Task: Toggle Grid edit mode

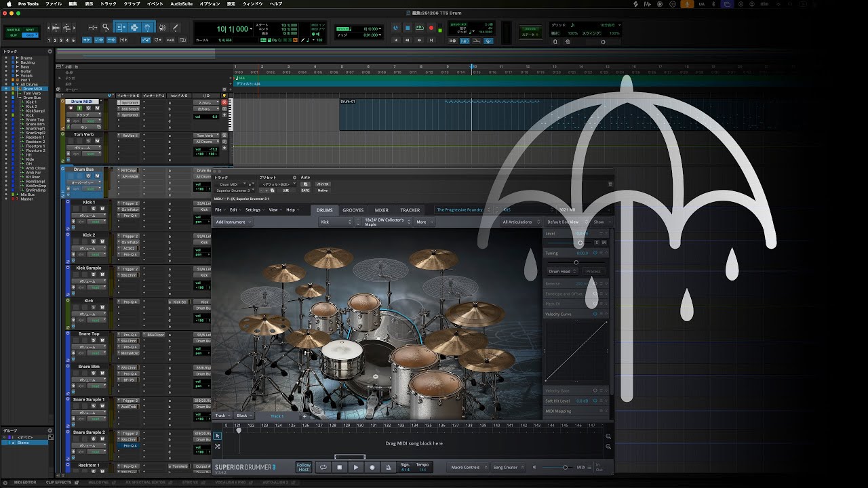Action: (30, 35)
